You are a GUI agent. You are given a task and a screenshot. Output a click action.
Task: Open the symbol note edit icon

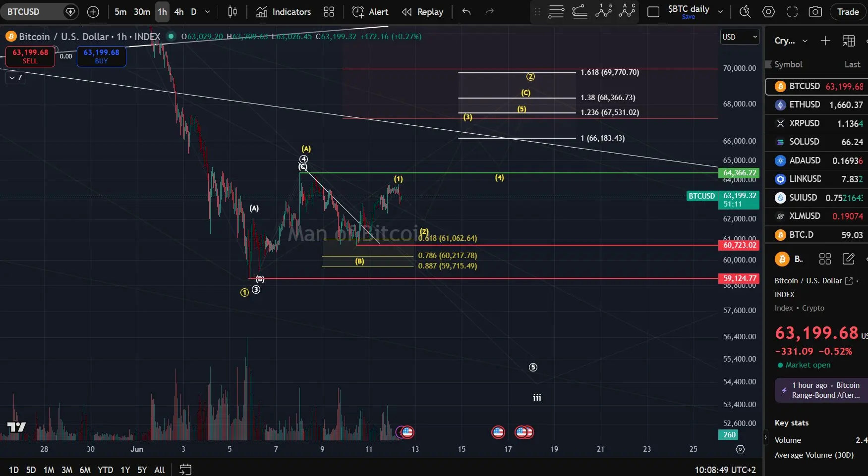tap(848, 259)
